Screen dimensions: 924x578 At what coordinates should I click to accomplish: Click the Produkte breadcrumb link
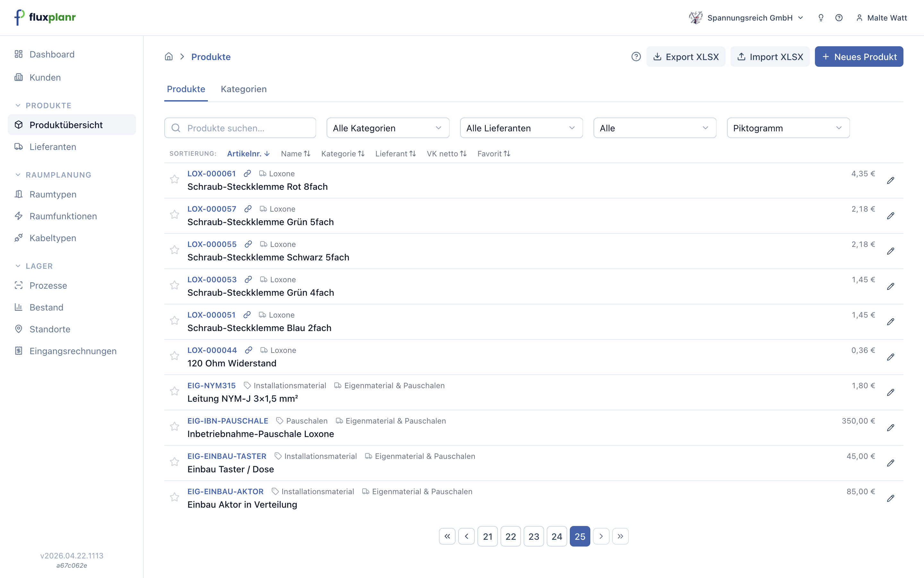pyautogui.click(x=211, y=57)
